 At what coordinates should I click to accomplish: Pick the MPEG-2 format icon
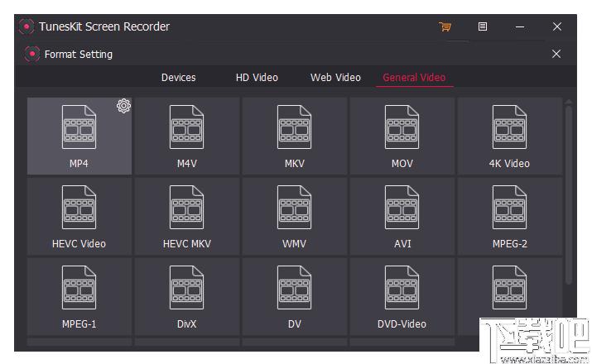509,208
